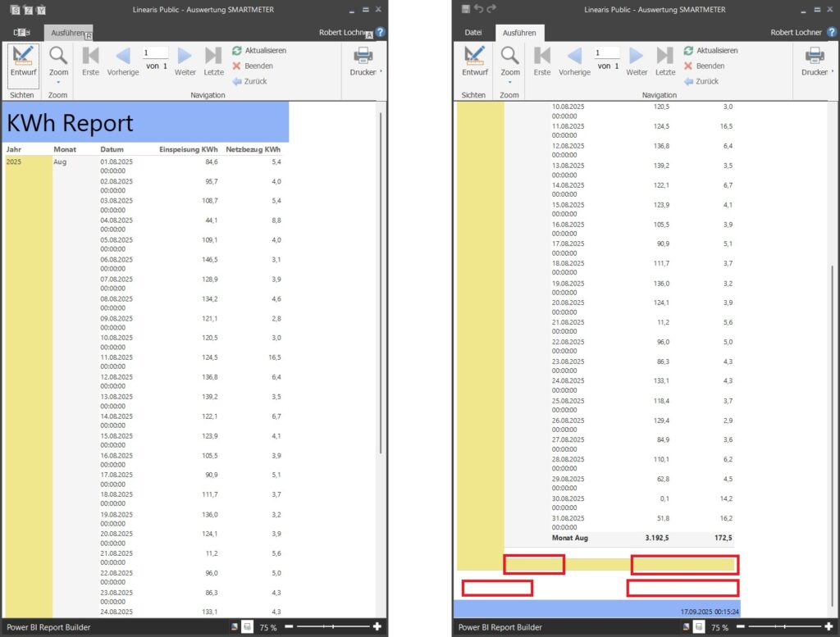Click Zurück back arrow in right window
840x637 pixels.
(x=688, y=81)
